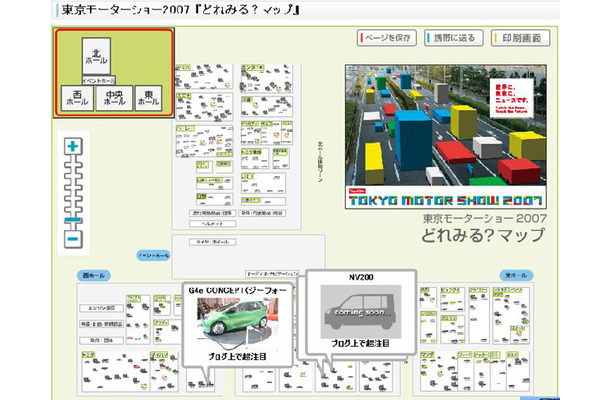Click the どれみる?マップ text under the poster
Screen dimensions: 610x400
click(x=483, y=235)
